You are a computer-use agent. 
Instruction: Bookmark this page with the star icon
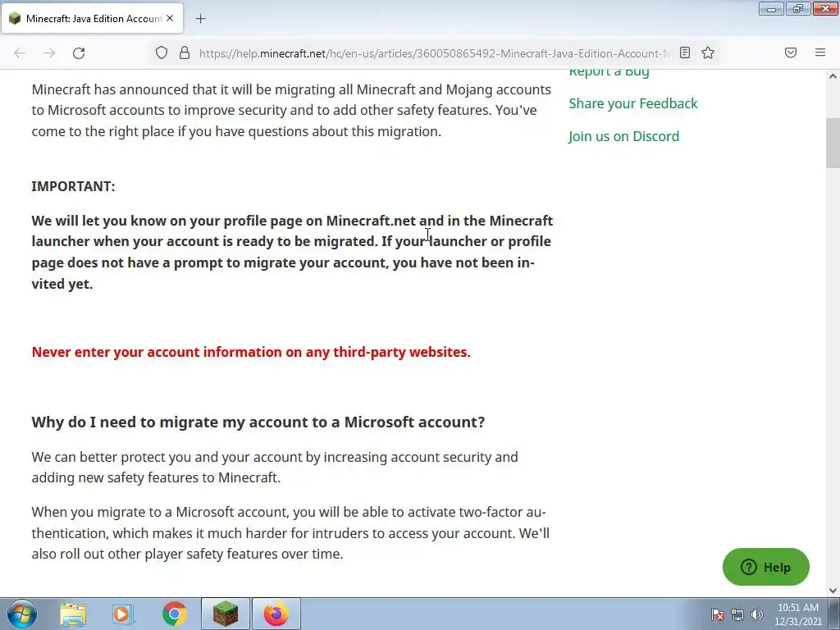point(708,52)
